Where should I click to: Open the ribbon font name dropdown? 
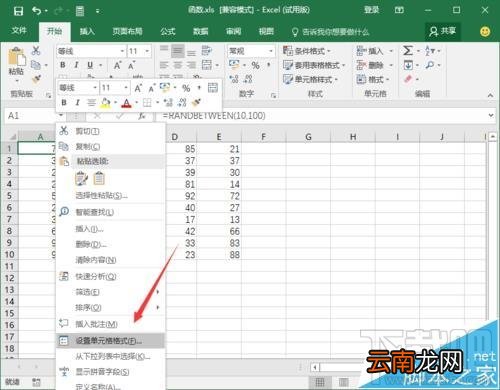click(x=122, y=51)
